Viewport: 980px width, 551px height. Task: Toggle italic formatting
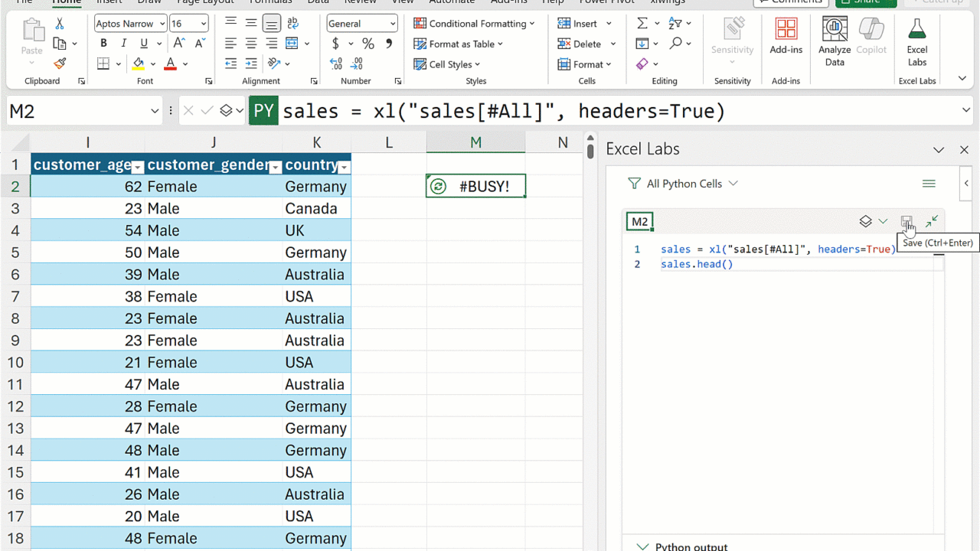coord(122,44)
